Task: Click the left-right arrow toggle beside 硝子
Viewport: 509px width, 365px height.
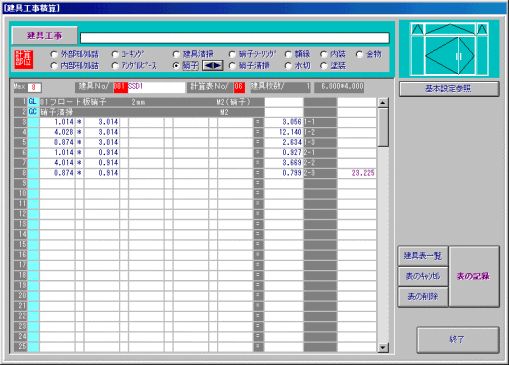Action: point(213,65)
